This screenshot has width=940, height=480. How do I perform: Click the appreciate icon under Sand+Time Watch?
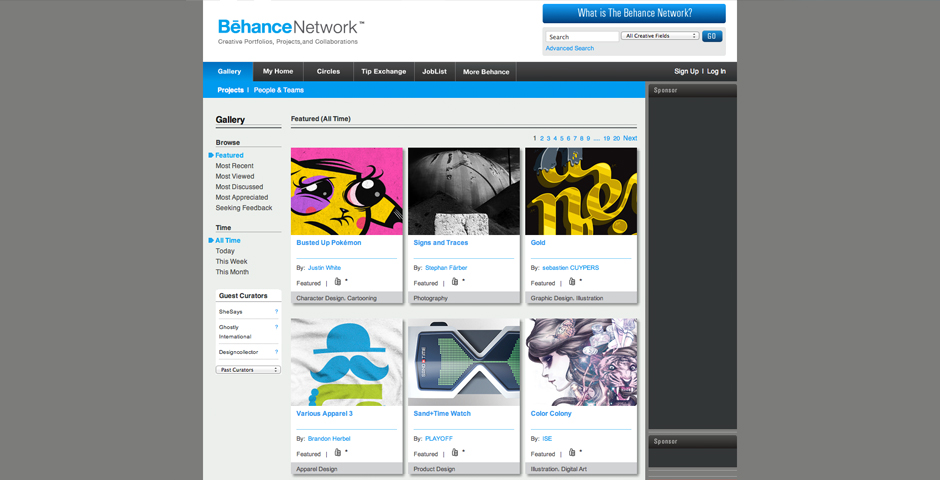(x=455, y=452)
